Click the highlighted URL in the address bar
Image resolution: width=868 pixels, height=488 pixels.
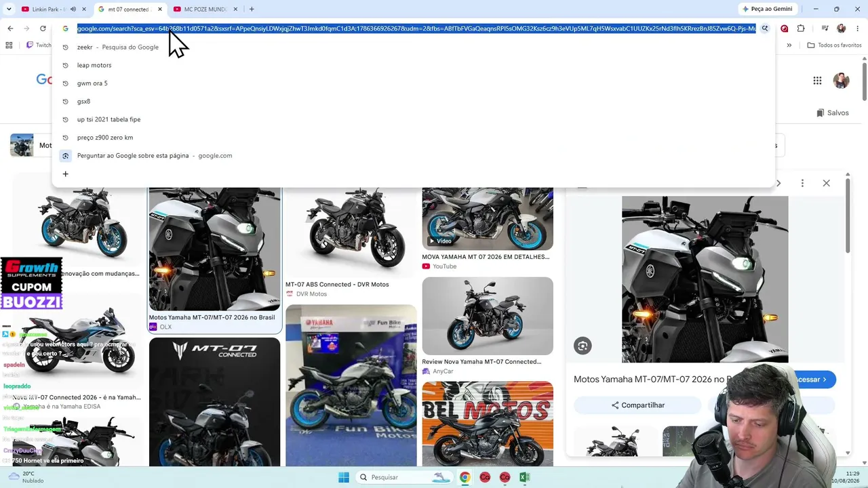(416, 28)
